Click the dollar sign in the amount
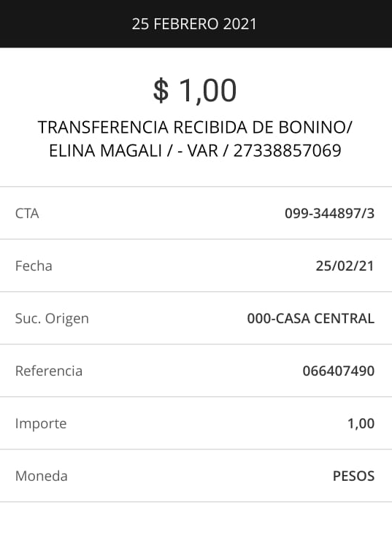 [161, 90]
